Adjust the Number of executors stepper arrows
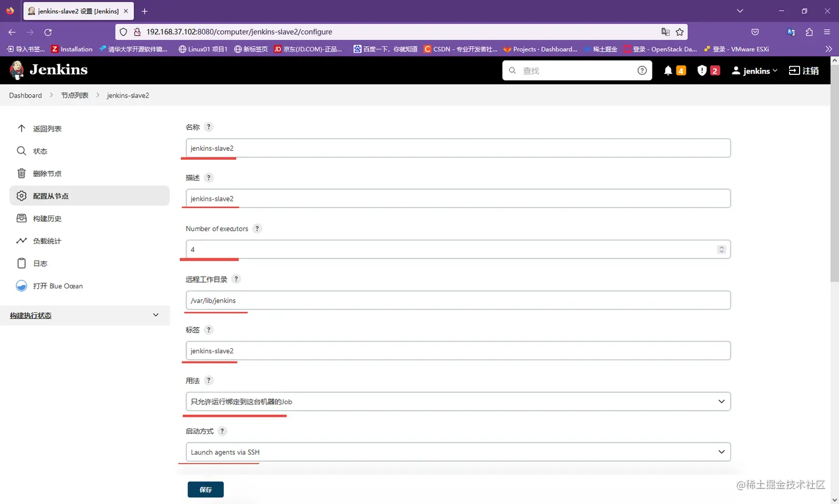 click(721, 250)
